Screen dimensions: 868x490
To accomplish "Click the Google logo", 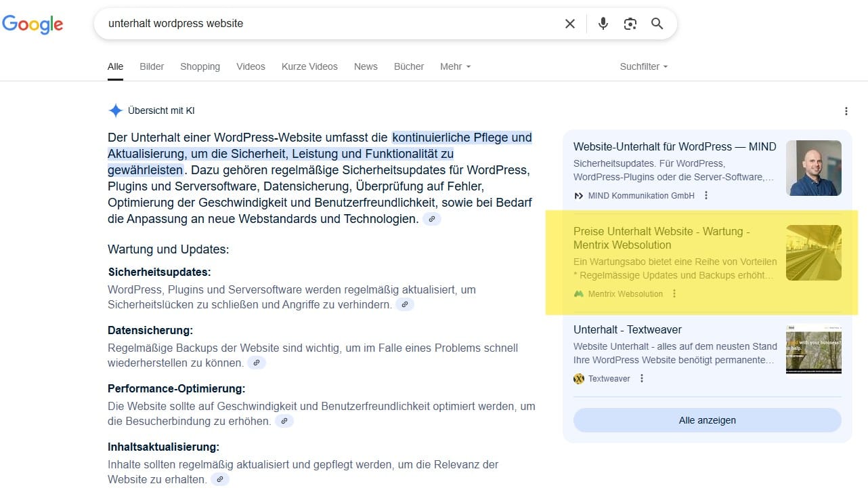I will (x=32, y=24).
